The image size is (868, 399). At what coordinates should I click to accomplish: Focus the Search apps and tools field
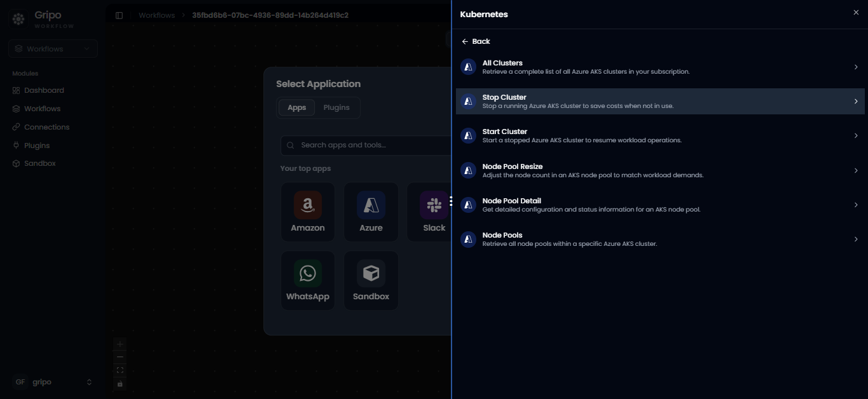(366, 145)
